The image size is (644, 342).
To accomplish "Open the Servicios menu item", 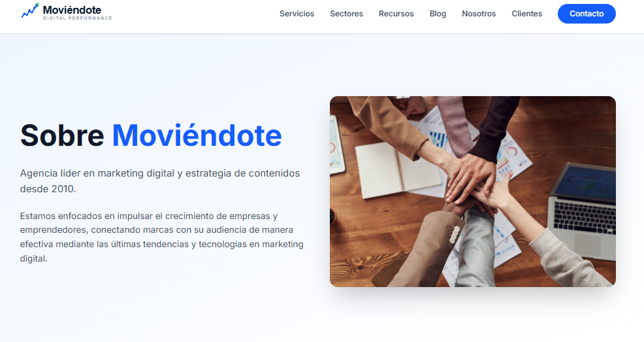I will pos(297,14).
